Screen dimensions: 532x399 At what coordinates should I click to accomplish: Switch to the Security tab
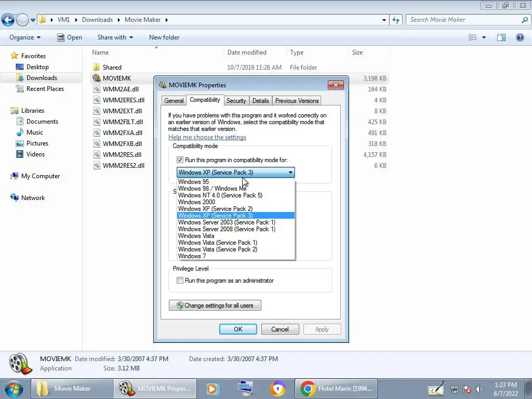click(236, 101)
